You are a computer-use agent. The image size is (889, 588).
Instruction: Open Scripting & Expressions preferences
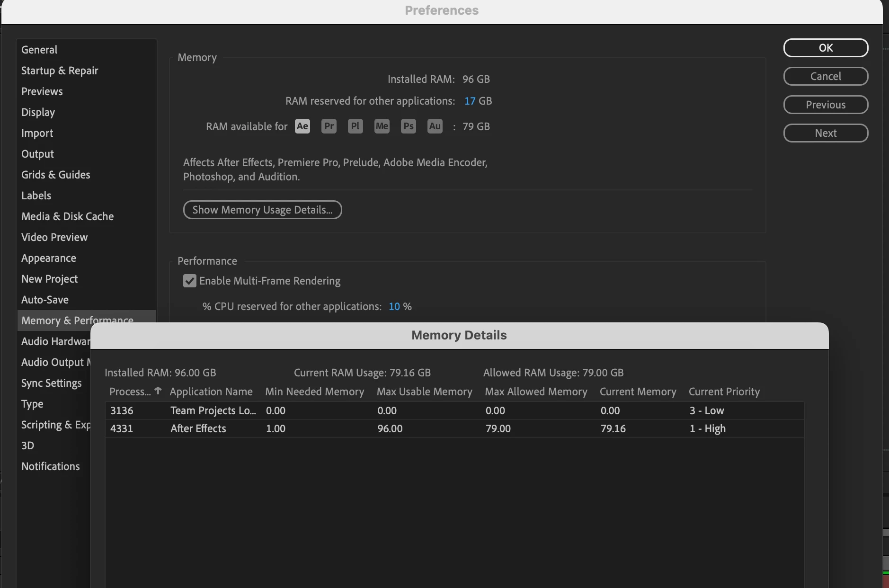coord(55,425)
